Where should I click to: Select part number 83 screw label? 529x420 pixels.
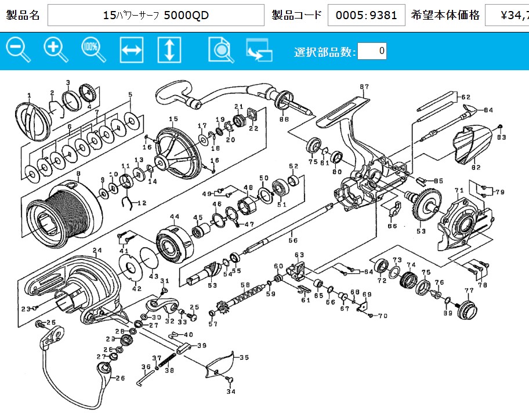502,137
